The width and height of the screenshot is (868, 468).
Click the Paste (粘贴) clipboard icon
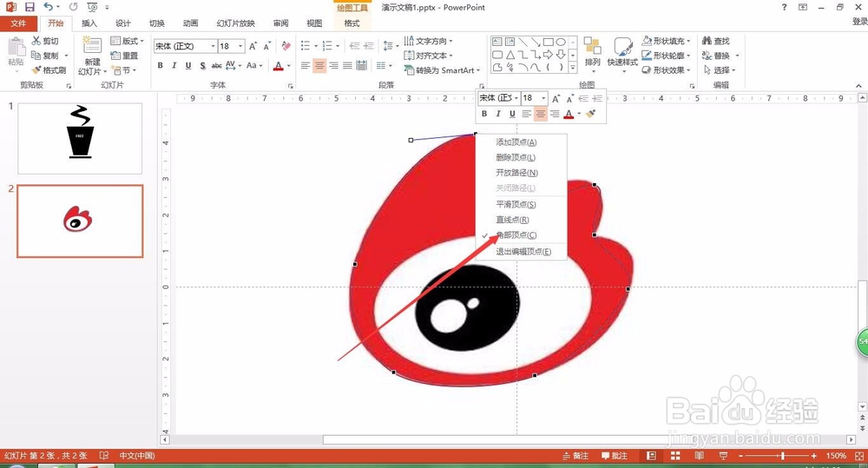[16, 48]
